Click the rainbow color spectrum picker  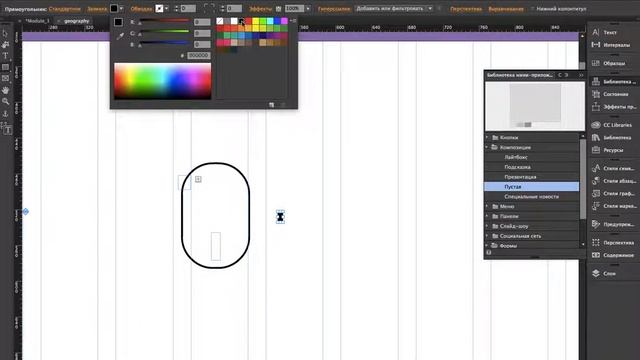point(162,81)
